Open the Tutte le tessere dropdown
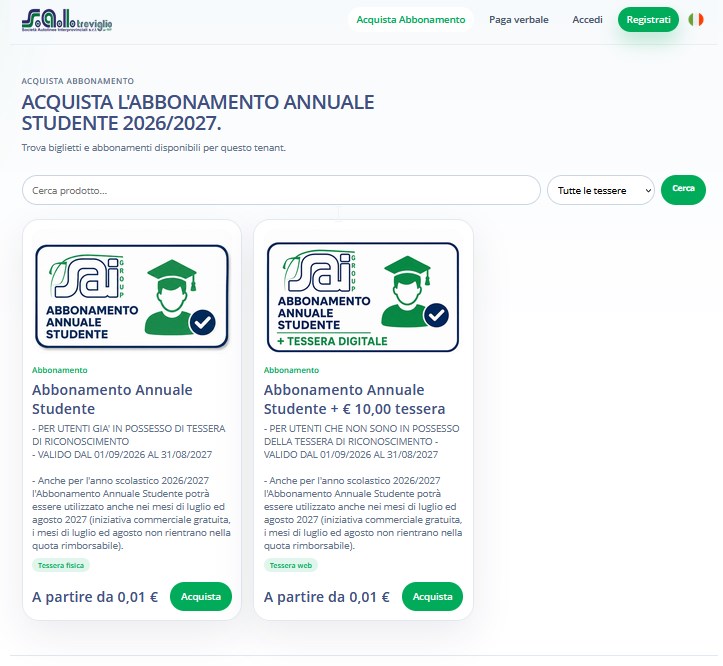The width and height of the screenshot is (723, 666). pyautogui.click(x=601, y=190)
